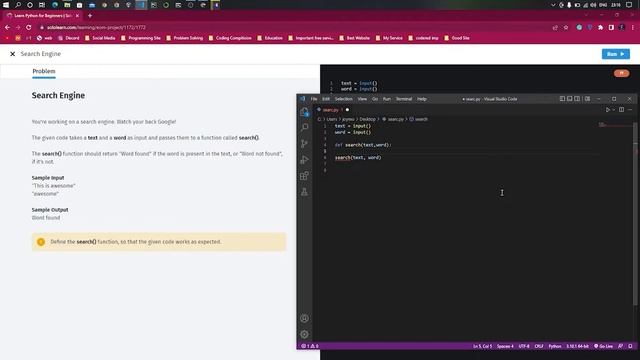Close Search Engine problem with X

tap(13, 54)
